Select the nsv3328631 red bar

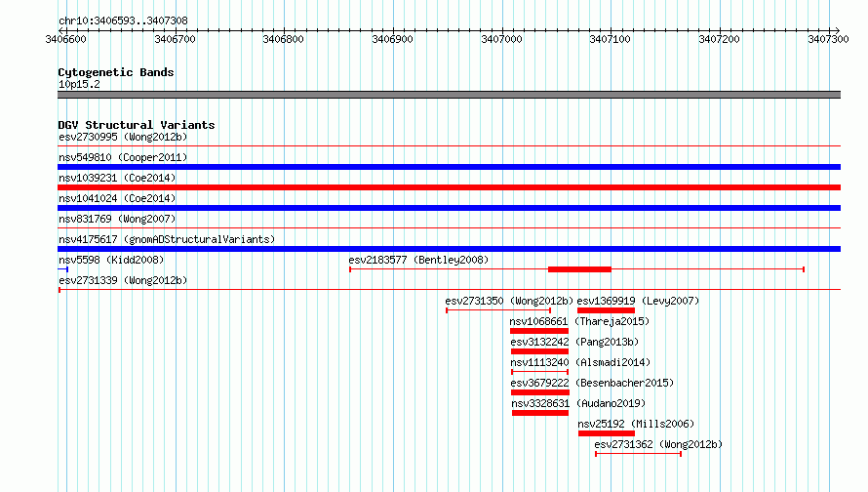[x=540, y=413]
